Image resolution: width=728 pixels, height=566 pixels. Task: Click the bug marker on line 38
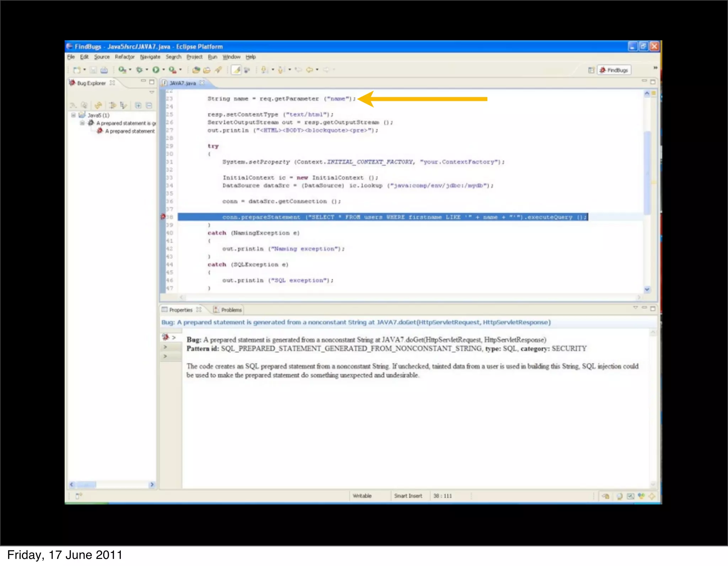pos(163,216)
